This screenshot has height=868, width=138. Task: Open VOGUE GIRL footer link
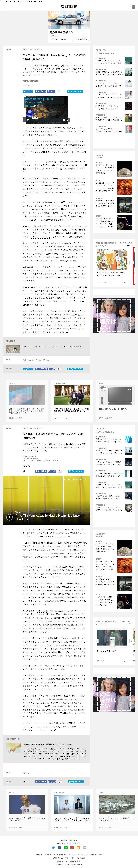pos(75,861)
